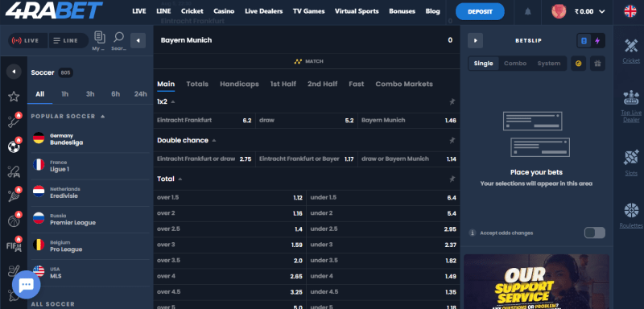
Task: Select the esports gamepad icon
Action: (x=14, y=171)
